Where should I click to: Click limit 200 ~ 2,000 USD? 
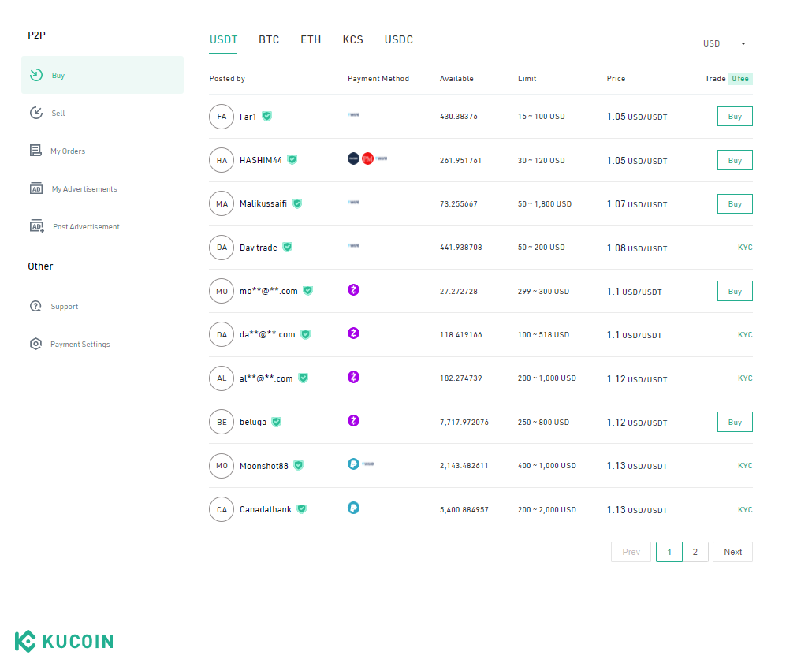[547, 510]
